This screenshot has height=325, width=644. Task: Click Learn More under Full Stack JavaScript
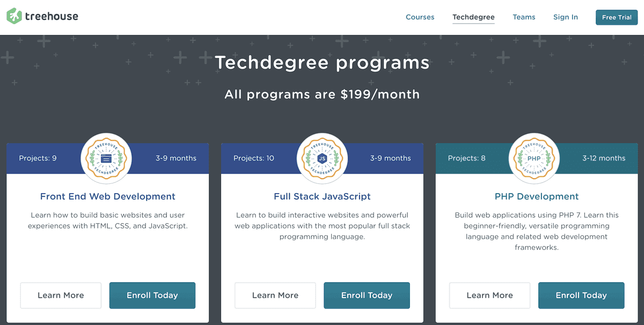click(x=275, y=295)
